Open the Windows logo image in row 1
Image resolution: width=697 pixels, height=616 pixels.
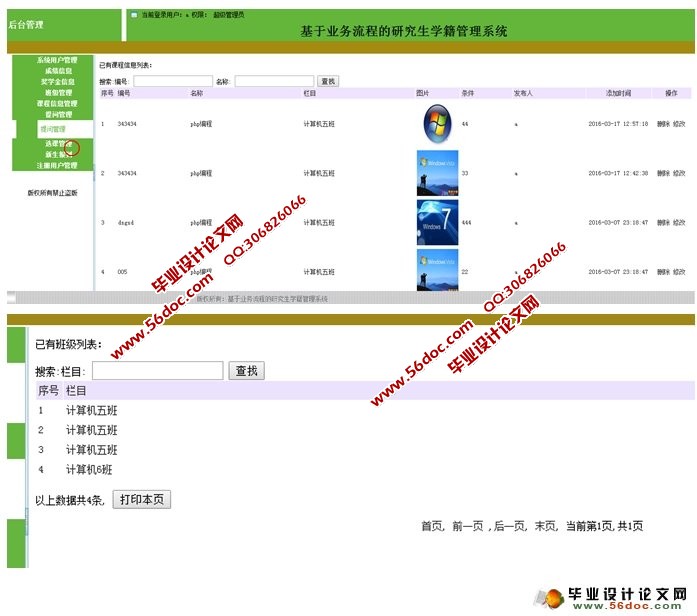pos(437,124)
